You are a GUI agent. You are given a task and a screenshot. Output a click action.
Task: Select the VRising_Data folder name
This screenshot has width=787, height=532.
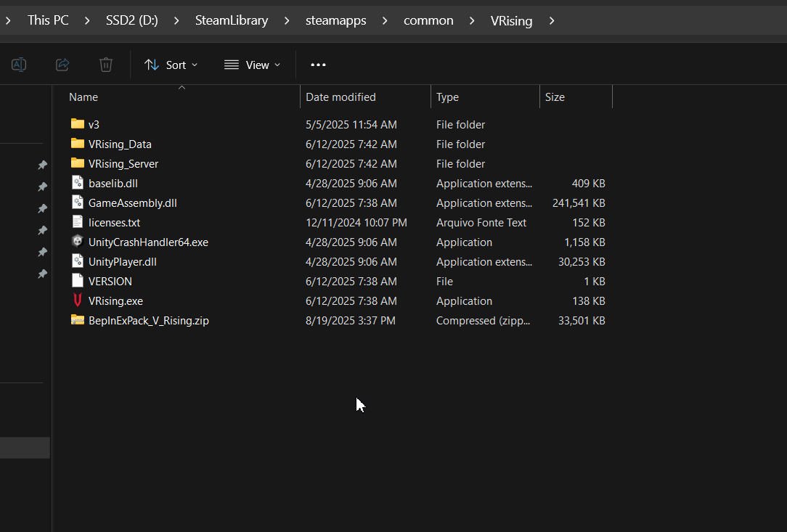click(120, 144)
